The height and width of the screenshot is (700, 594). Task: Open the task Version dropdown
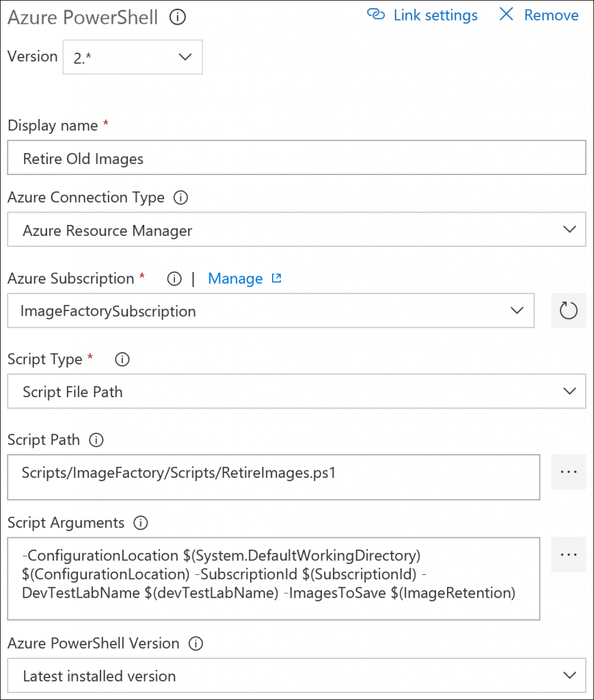click(133, 57)
